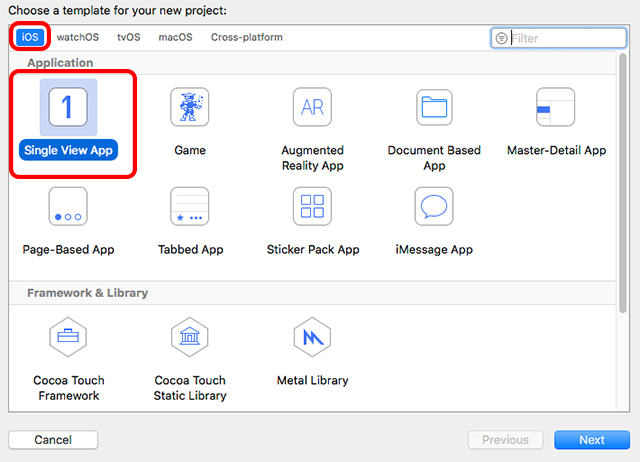640x462 pixels.
Task: Select the iMessage App bubble icon
Action: [434, 207]
